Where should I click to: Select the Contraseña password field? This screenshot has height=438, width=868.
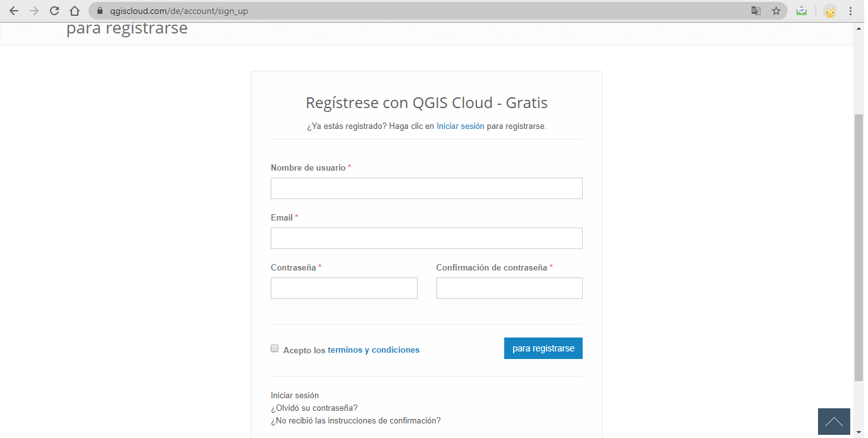pos(344,288)
